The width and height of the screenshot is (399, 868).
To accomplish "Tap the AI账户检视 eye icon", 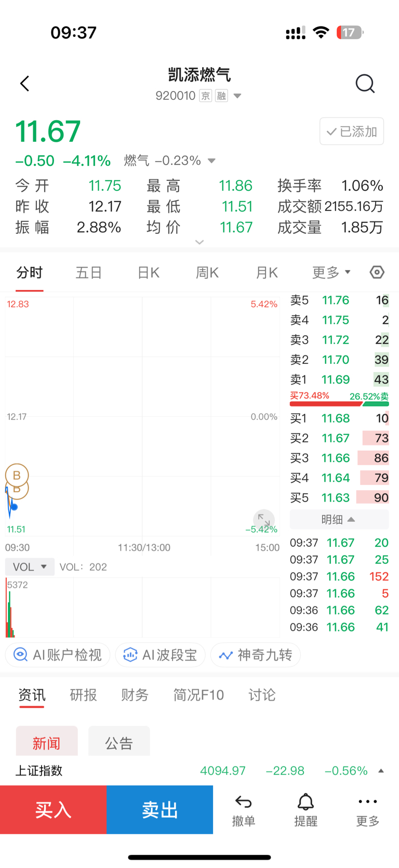I will [x=20, y=655].
